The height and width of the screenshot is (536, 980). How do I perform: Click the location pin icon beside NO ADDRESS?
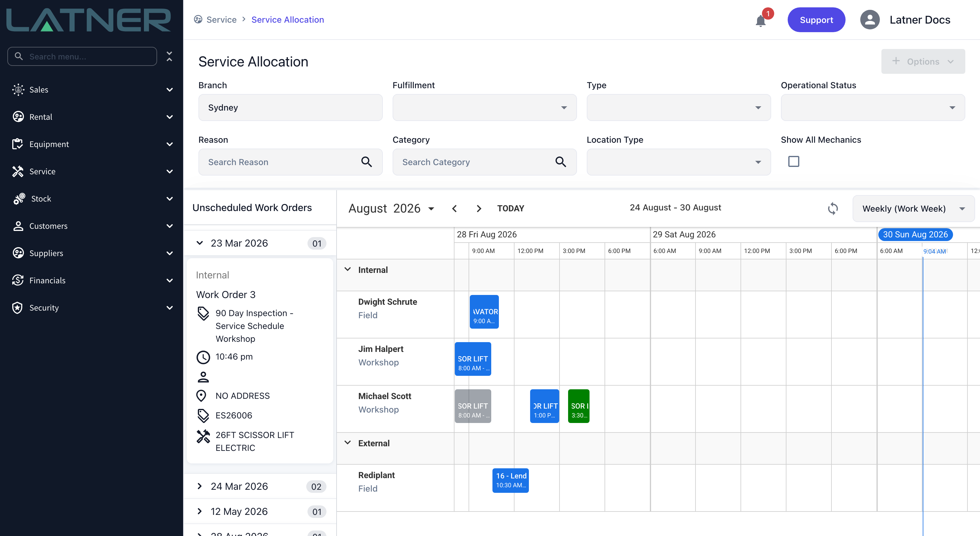[x=201, y=396]
